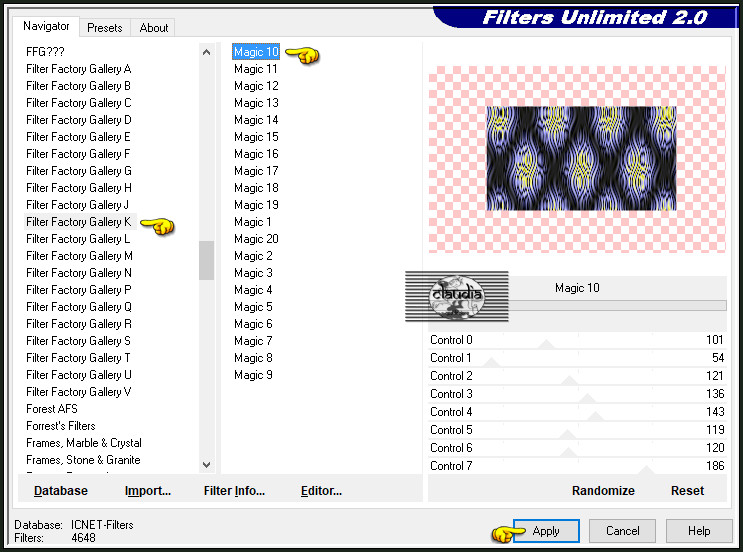Select the Magic 17 filter

(x=256, y=171)
